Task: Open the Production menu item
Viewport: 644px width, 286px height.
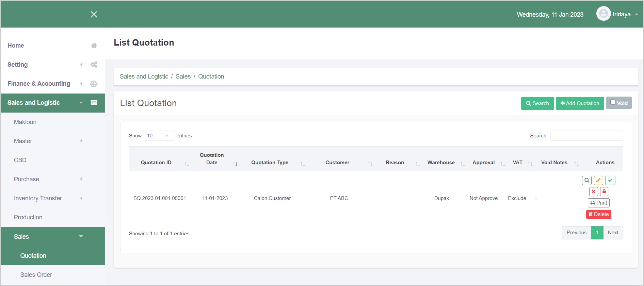Action: coord(28,217)
